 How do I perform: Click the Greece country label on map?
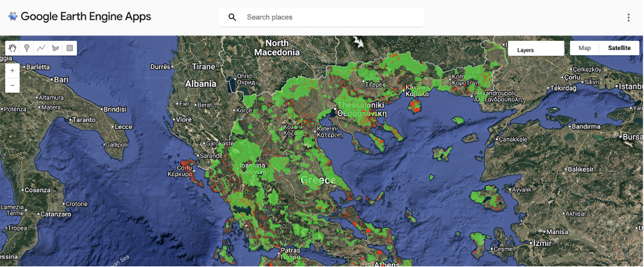(318, 180)
